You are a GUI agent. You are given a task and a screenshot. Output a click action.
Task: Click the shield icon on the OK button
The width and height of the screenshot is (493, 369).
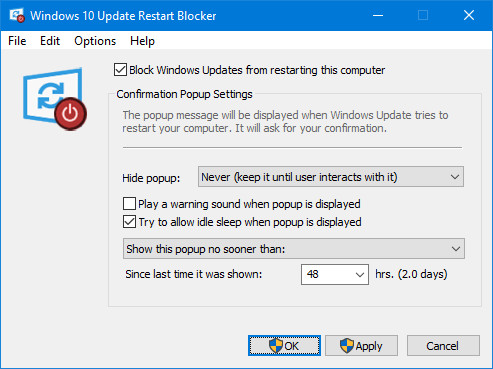click(x=276, y=346)
